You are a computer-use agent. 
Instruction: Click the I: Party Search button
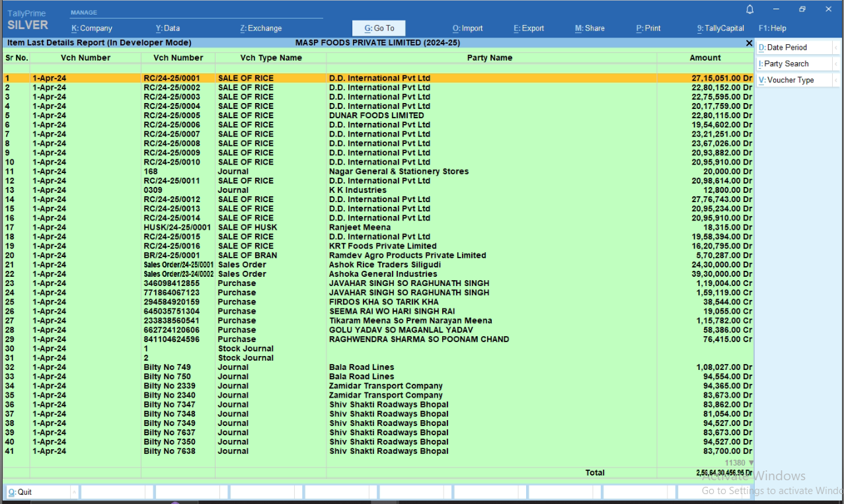tap(794, 64)
